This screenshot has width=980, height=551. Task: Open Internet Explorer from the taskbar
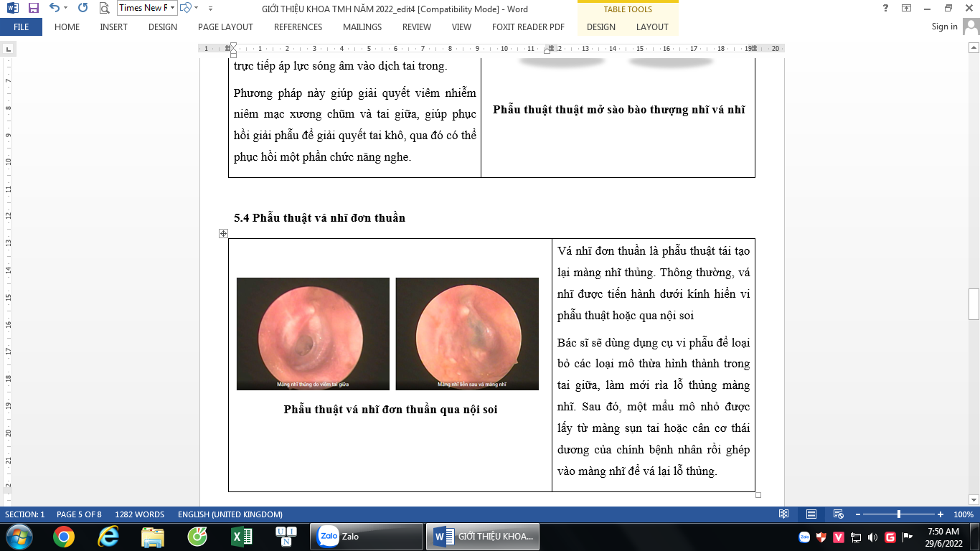tap(108, 537)
